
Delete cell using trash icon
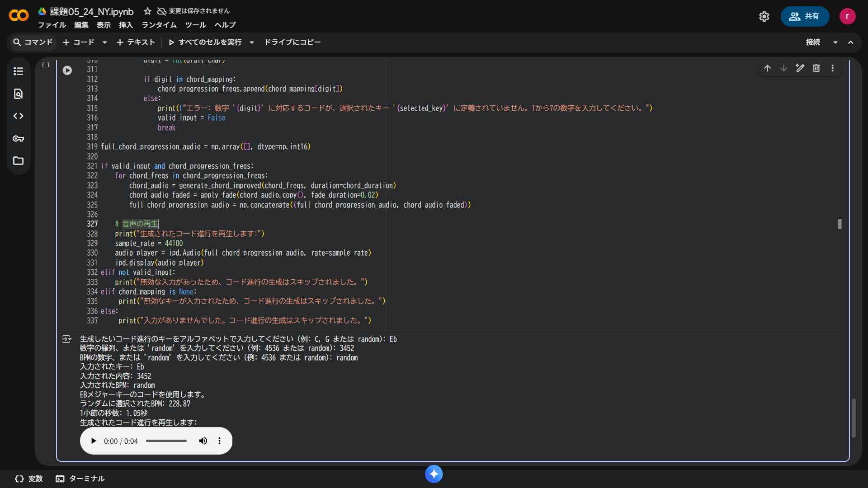coord(816,68)
